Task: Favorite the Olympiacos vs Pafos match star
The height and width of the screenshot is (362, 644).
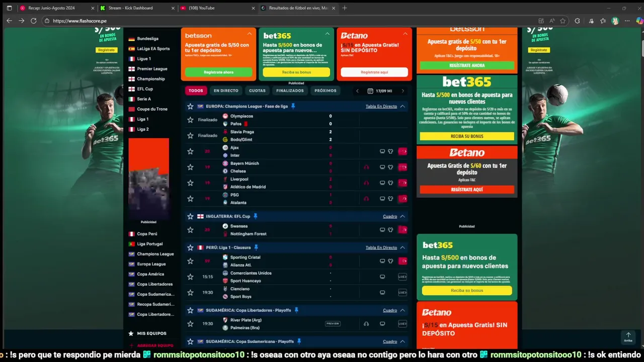Action: pyautogui.click(x=190, y=120)
